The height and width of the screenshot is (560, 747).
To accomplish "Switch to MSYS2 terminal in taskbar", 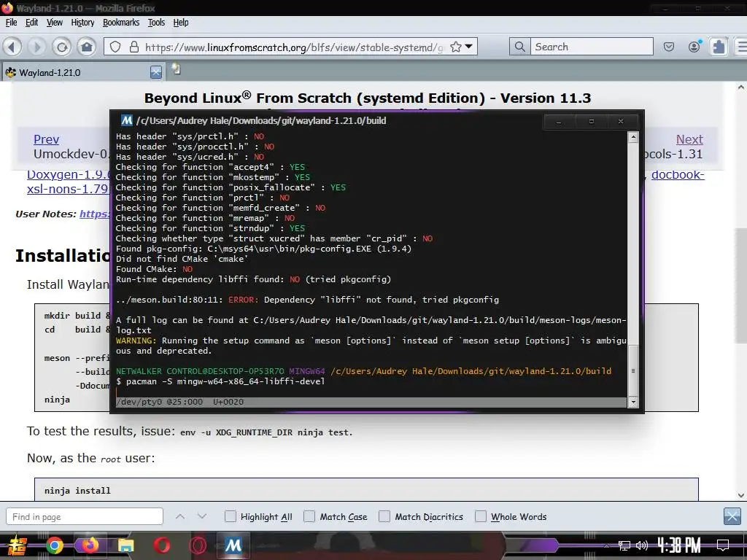I will click(x=233, y=545).
